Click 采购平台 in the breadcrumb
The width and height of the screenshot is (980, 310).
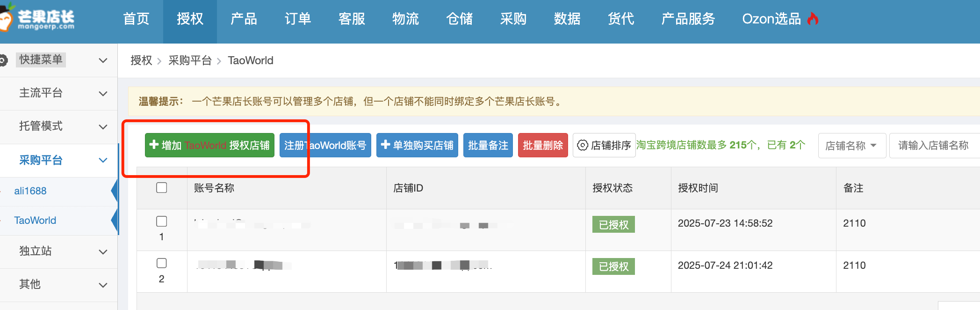190,60
